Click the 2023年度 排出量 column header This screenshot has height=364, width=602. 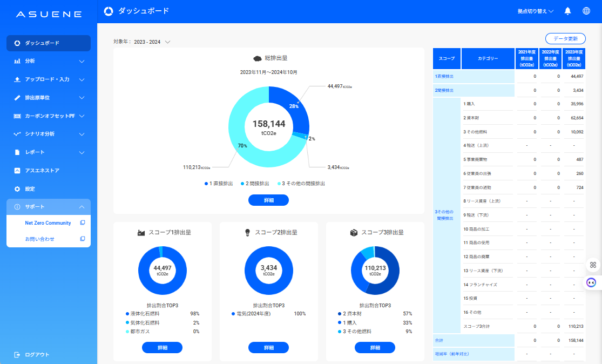coord(574,58)
